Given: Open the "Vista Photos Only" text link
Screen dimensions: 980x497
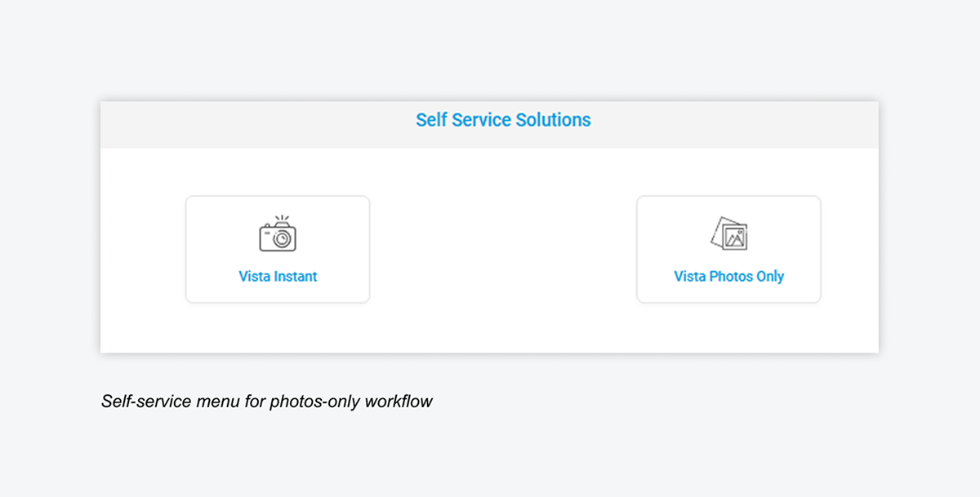Looking at the screenshot, I should click(x=728, y=277).
